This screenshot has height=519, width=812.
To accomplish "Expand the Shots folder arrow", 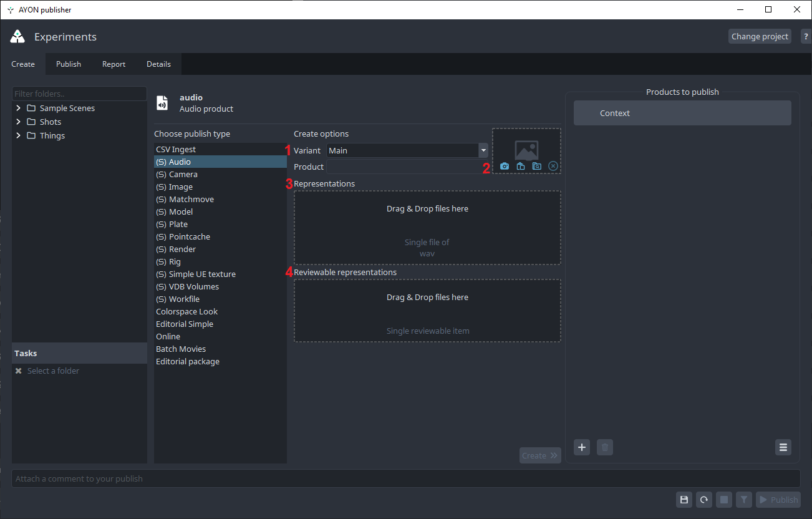I will click(19, 122).
